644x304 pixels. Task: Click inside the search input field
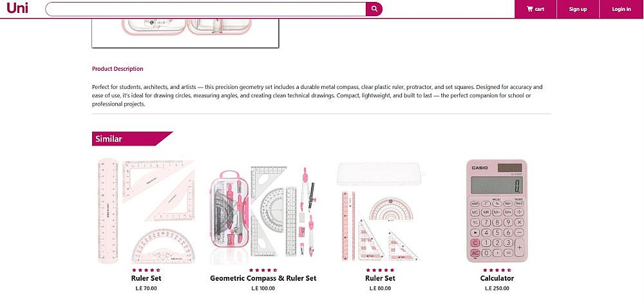(206, 9)
